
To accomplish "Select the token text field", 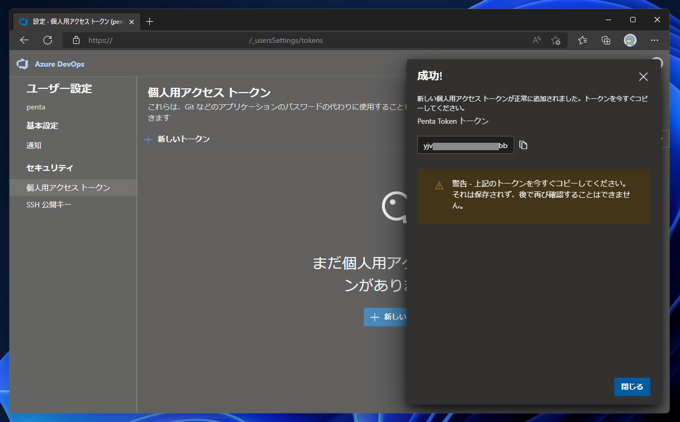I will 465,145.
